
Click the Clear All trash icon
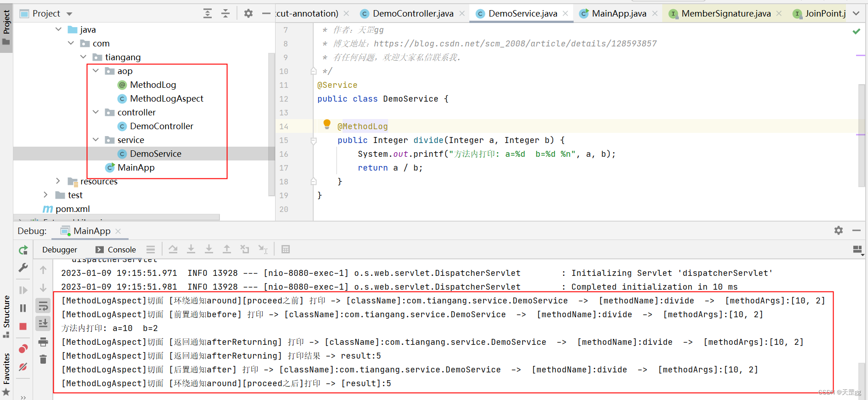pyautogui.click(x=43, y=360)
